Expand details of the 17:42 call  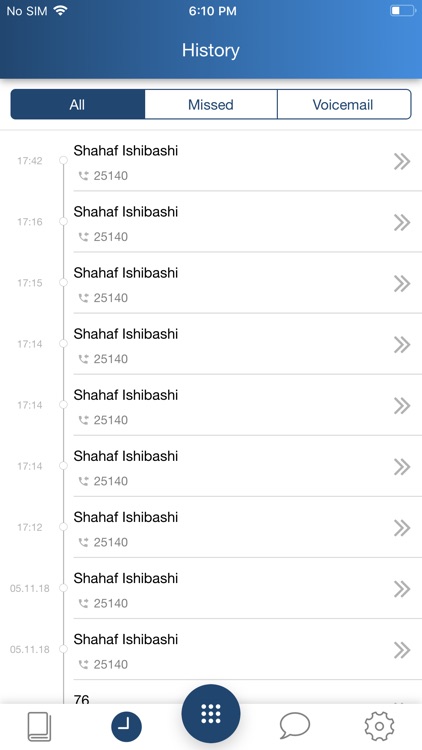(x=402, y=162)
